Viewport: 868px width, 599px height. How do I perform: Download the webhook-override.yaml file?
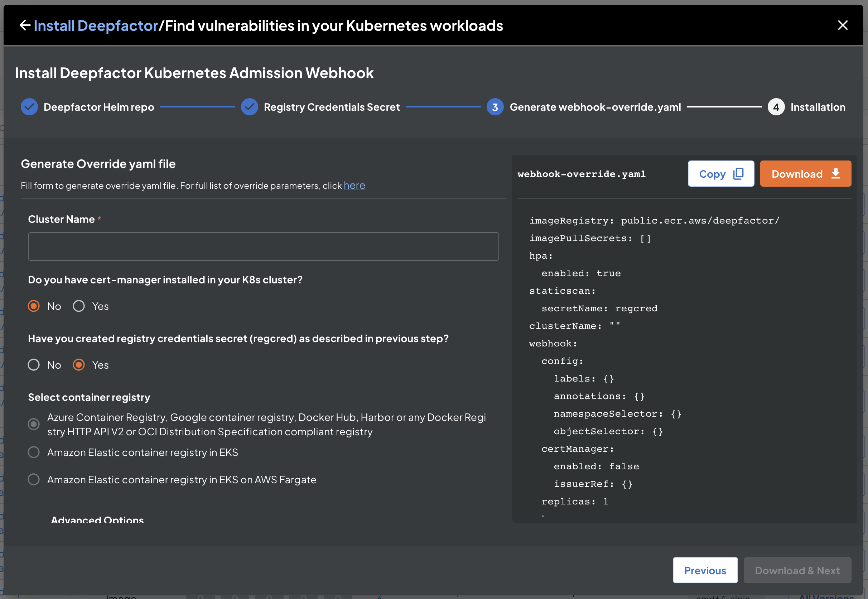coord(805,174)
